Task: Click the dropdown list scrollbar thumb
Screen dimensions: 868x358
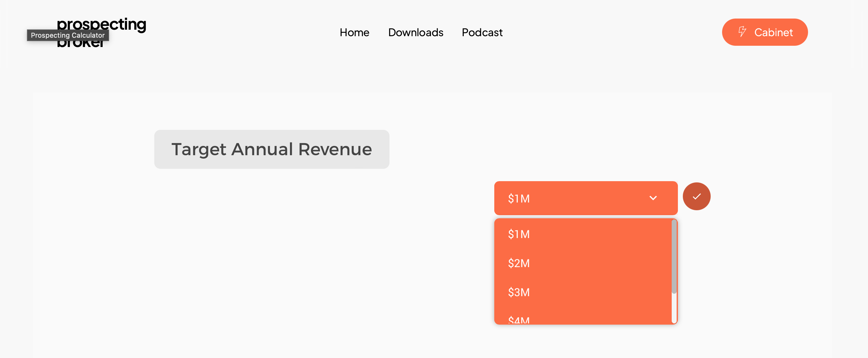Action: (x=674, y=256)
